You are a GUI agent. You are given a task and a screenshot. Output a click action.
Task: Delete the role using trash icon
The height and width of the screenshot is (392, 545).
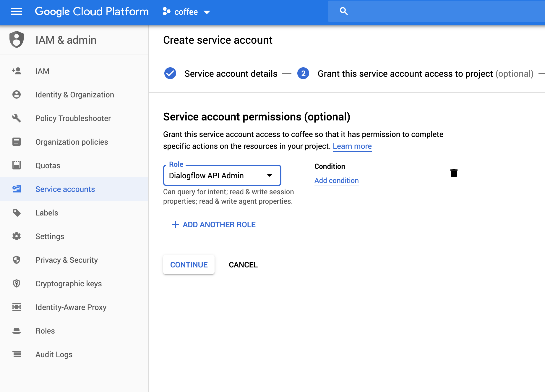coord(454,173)
